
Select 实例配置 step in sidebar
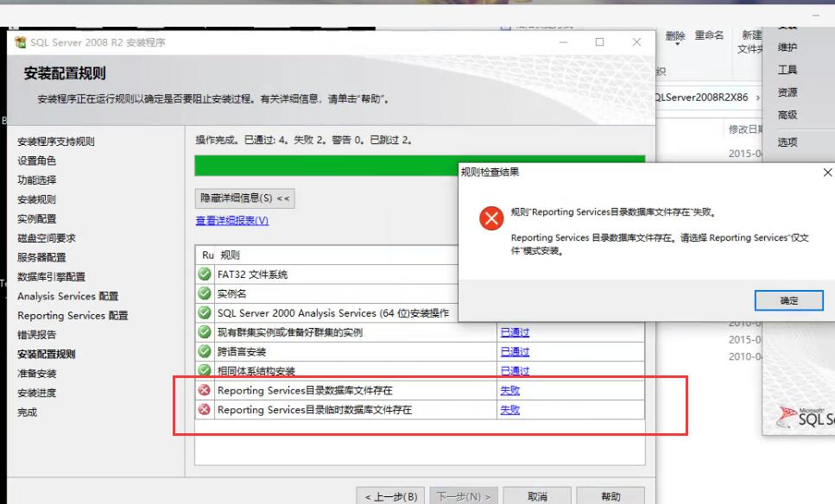37,218
